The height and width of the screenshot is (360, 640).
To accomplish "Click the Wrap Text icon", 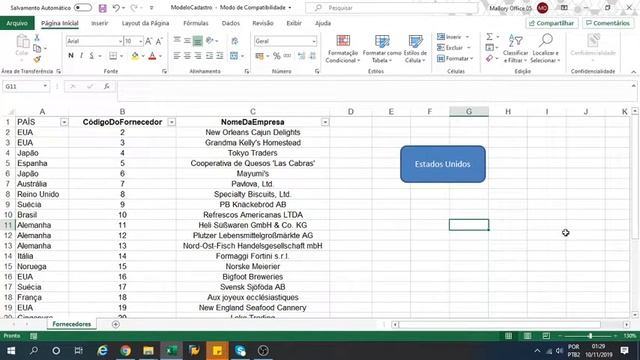I will tap(235, 41).
